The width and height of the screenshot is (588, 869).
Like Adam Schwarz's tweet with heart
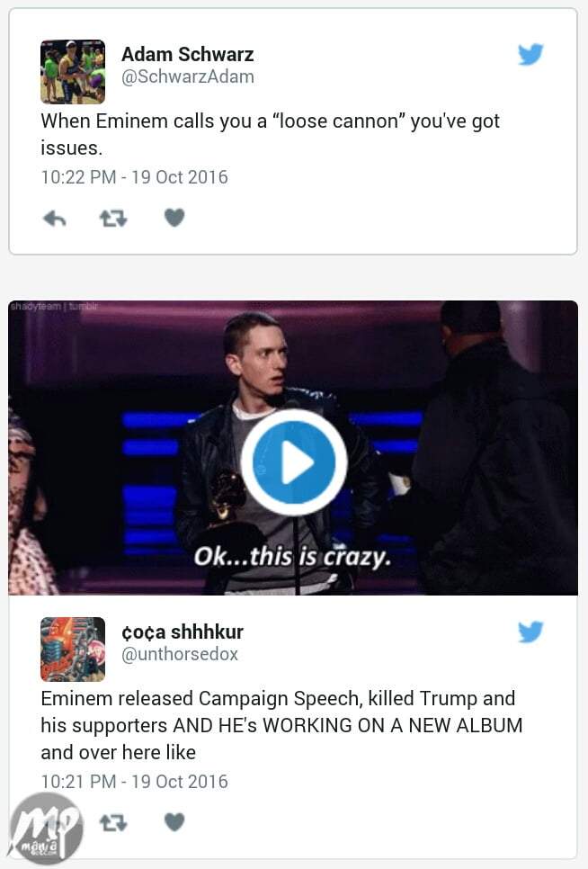pyautogui.click(x=174, y=218)
